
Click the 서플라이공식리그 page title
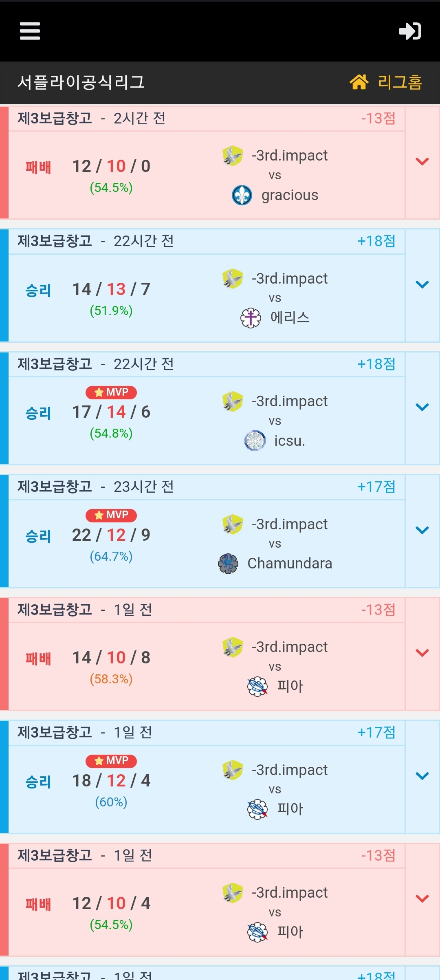point(81,82)
